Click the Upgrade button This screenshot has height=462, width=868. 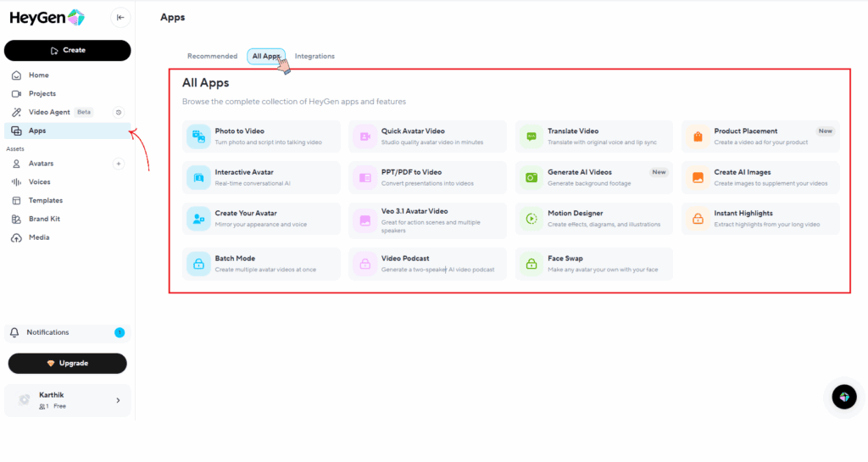(68, 364)
